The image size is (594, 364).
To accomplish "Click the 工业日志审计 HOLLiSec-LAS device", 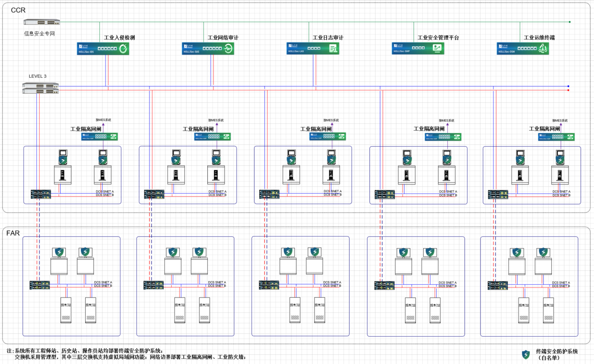I will 313,49.
